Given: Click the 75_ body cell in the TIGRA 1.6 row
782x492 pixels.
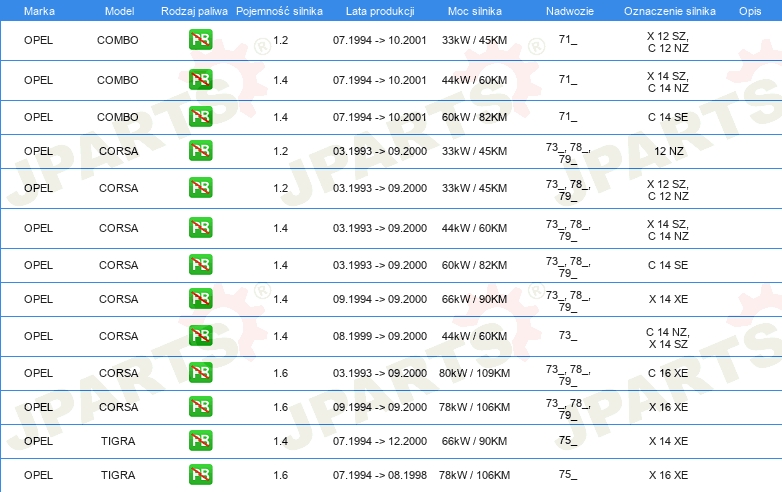Looking at the screenshot, I should (x=568, y=474).
